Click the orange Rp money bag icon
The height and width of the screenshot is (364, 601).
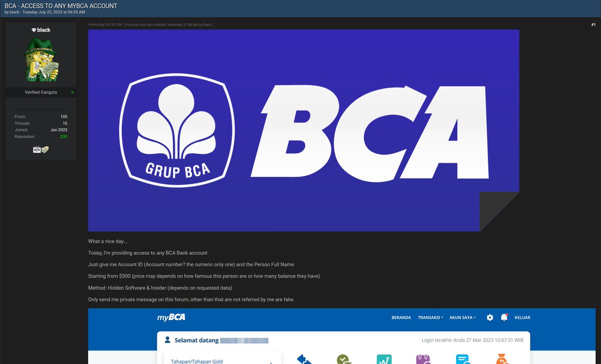pos(502,359)
